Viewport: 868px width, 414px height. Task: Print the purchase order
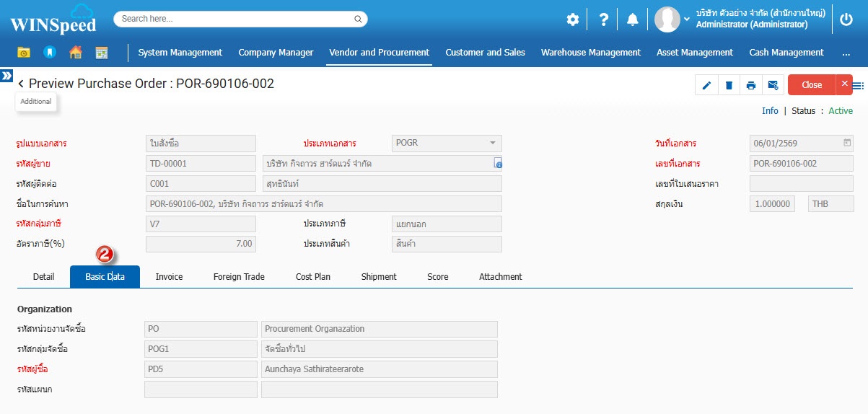(x=751, y=85)
